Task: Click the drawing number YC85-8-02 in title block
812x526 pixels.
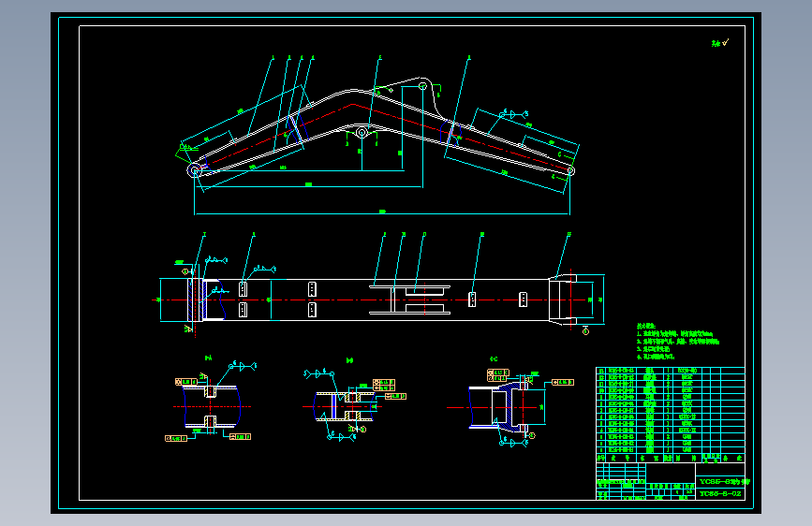Action: [720, 494]
